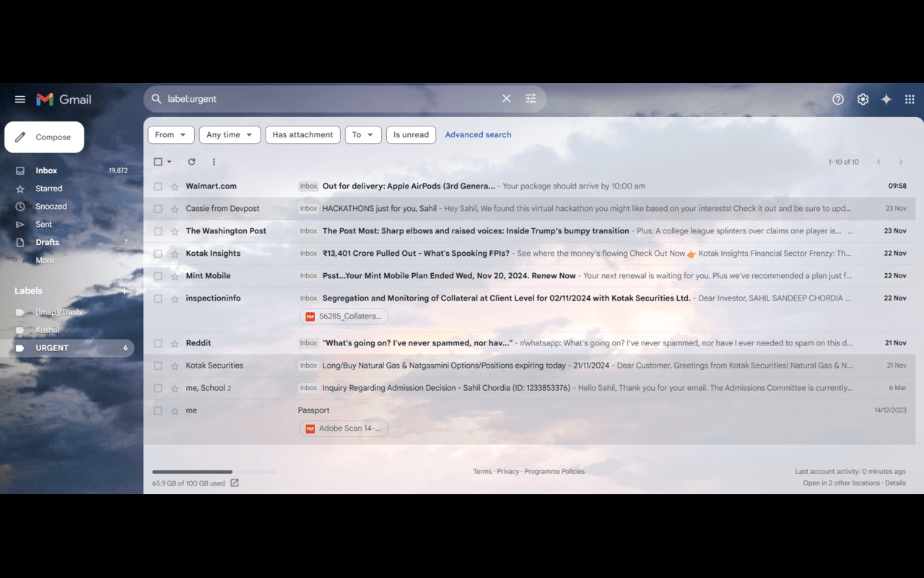Image resolution: width=924 pixels, height=578 pixels.
Task: Create a new label with plus icon
Action: (124, 290)
